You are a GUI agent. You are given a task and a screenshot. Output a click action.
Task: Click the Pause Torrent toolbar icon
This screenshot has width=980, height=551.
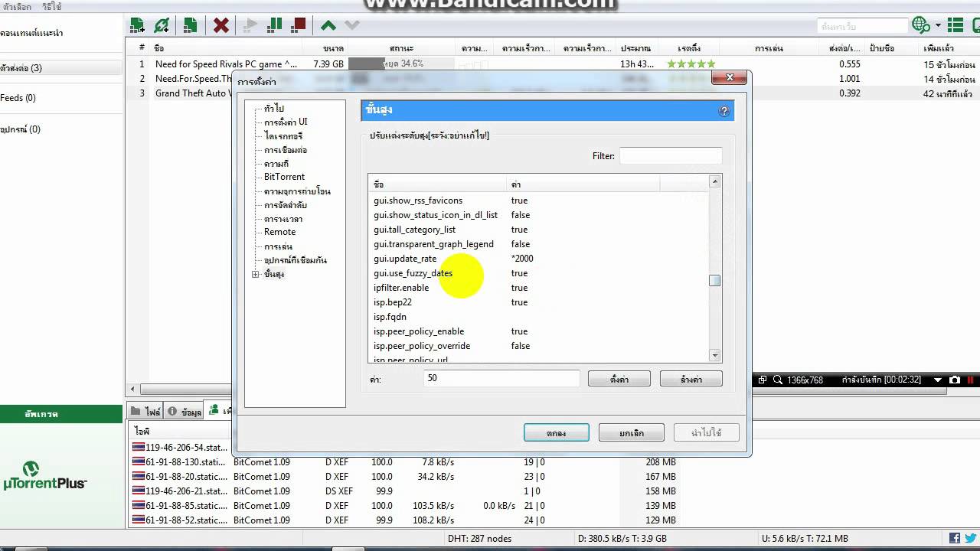pyautogui.click(x=274, y=26)
